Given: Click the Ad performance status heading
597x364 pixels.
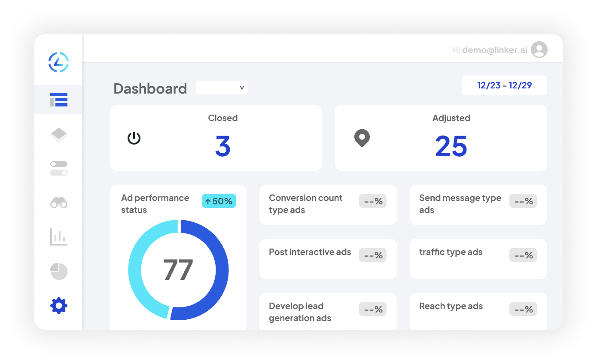Looking at the screenshot, I should point(155,204).
